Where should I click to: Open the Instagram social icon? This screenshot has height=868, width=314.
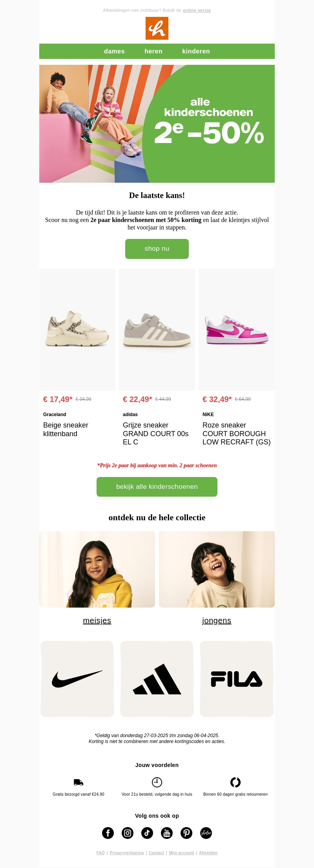128,833
